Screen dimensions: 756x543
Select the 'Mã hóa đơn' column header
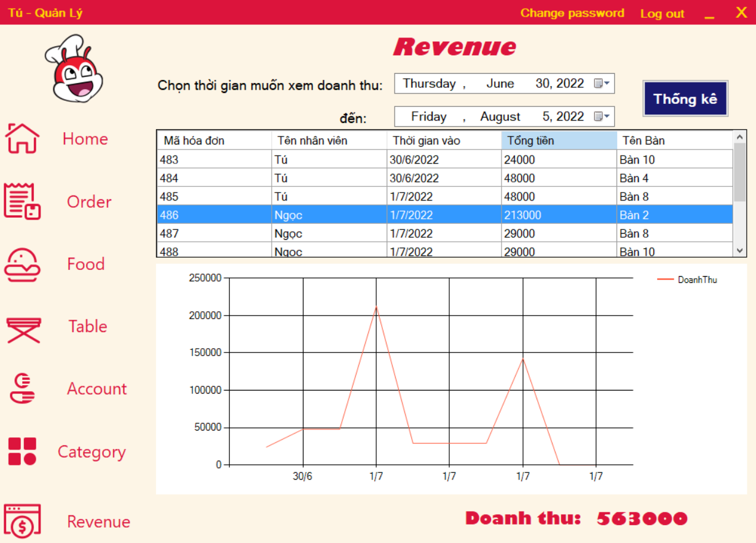197,140
